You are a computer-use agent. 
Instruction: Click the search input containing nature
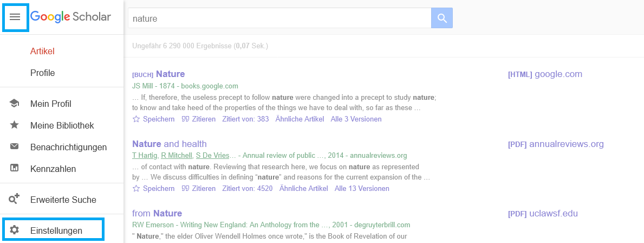coord(279,18)
